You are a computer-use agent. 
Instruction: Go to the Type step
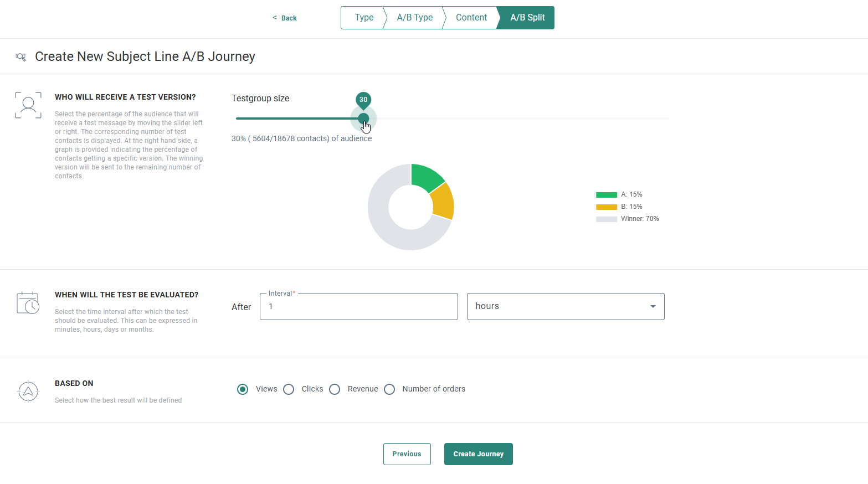(363, 18)
